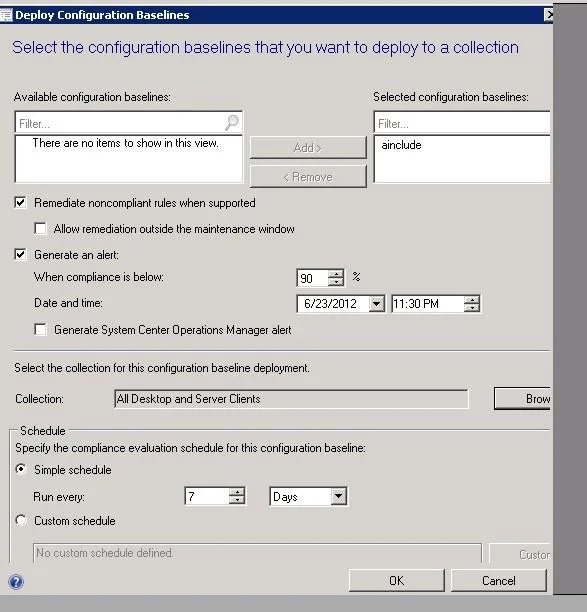Increase the 11:30 PM time spinner

click(x=472, y=300)
